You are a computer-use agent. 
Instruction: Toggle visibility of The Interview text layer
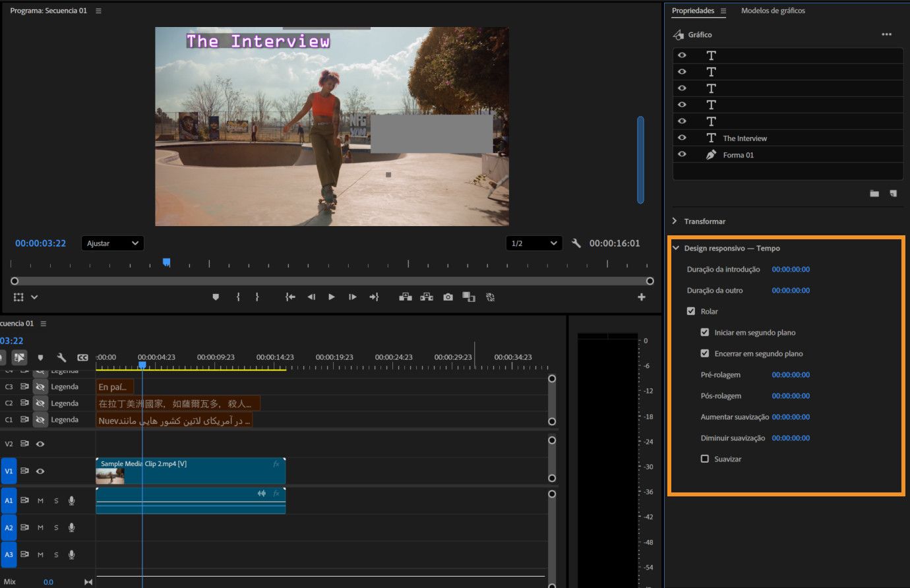682,138
